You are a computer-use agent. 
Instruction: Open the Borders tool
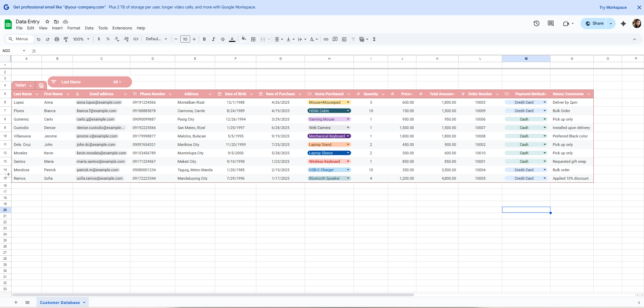(x=253, y=39)
